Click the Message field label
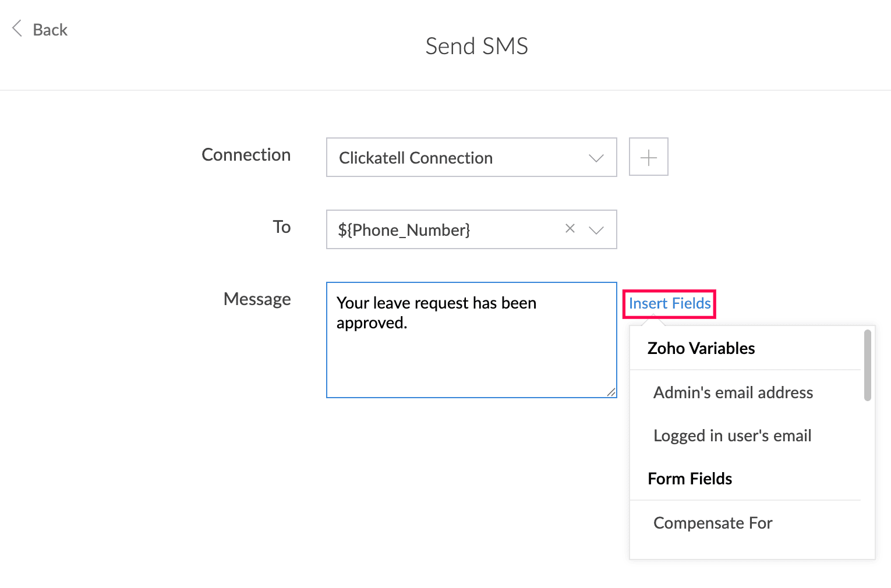Screen dimensions: 891x588 click(257, 299)
